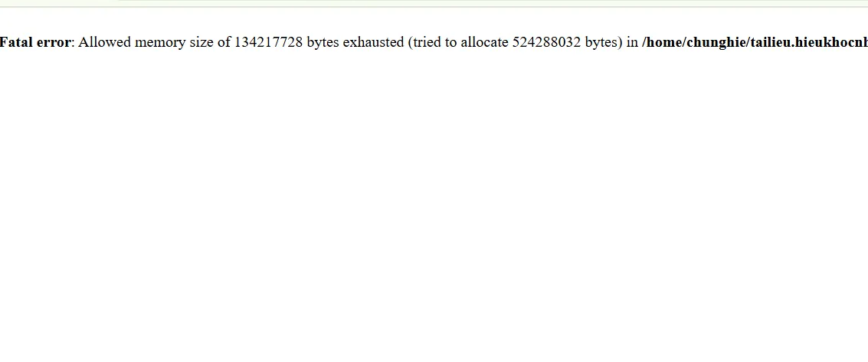The image size is (868, 362).
Task: Click "home" in the bold file path
Action: 663,42
